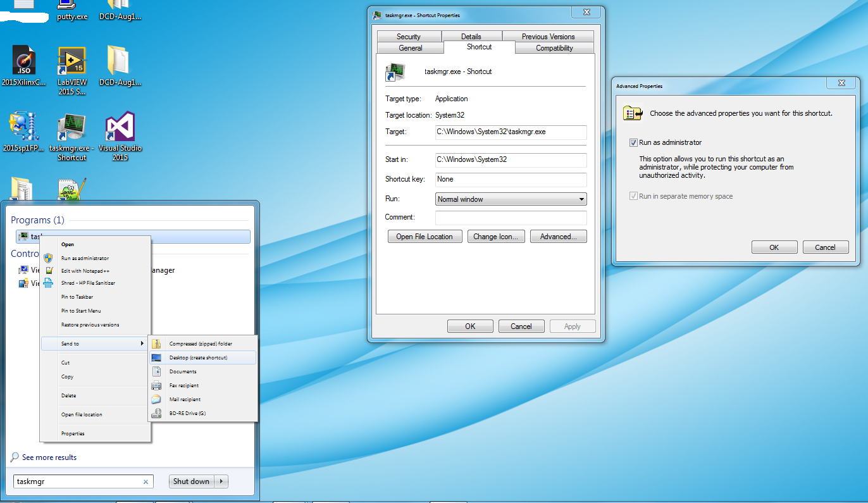Send to Desktop (create shortcut)

click(x=202, y=357)
